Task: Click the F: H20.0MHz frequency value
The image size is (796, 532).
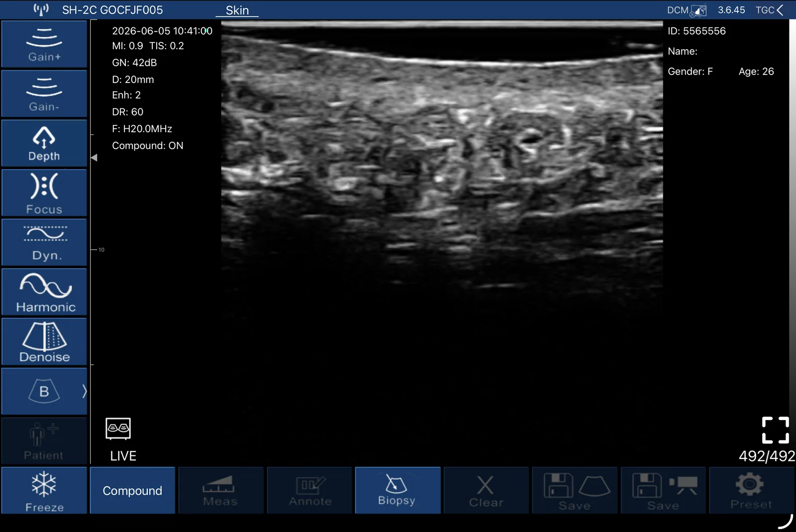Action: point(142,129)
